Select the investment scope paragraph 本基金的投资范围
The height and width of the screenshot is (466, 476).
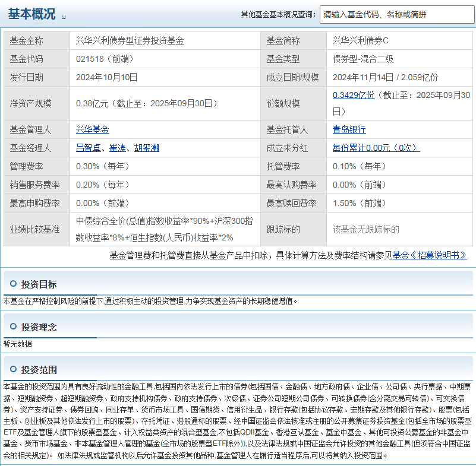(237, 421)
